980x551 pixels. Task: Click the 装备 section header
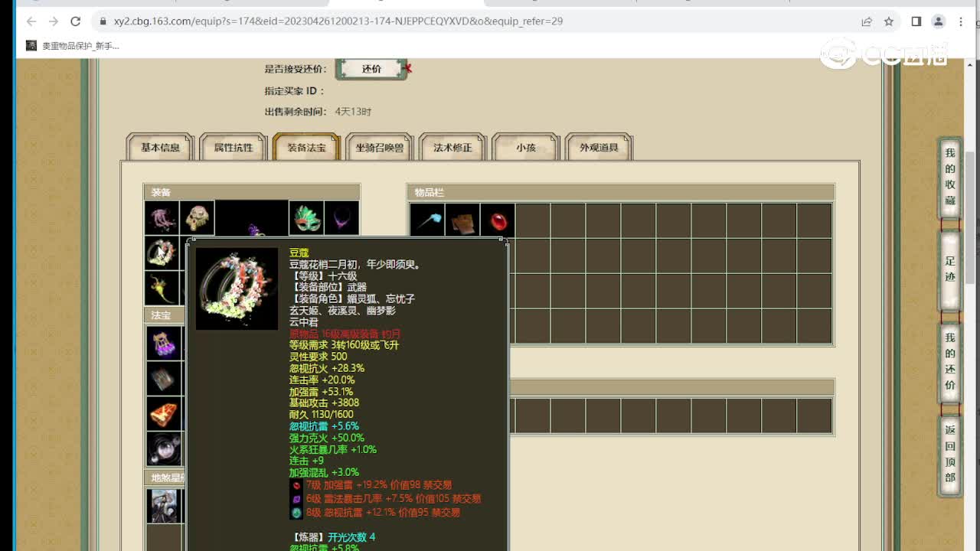[252, 192]
